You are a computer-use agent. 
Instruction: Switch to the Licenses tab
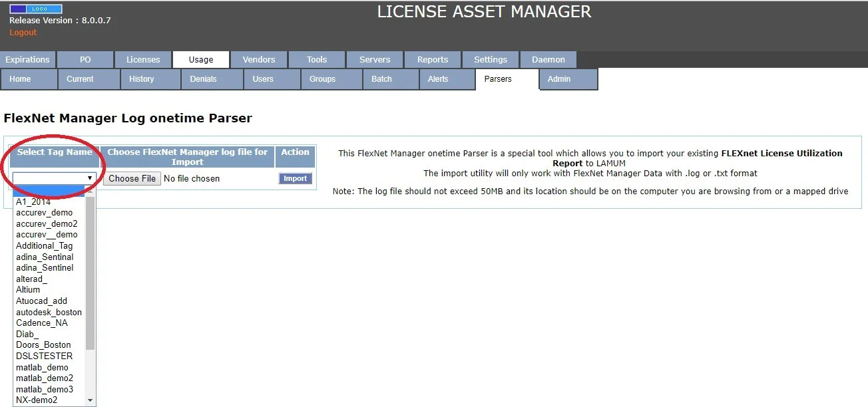pos(143,60)
